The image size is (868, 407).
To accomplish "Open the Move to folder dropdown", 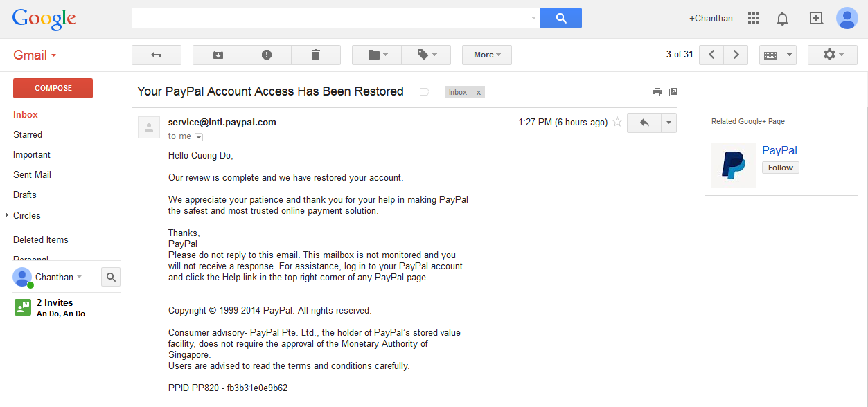I will pos(377,55).
